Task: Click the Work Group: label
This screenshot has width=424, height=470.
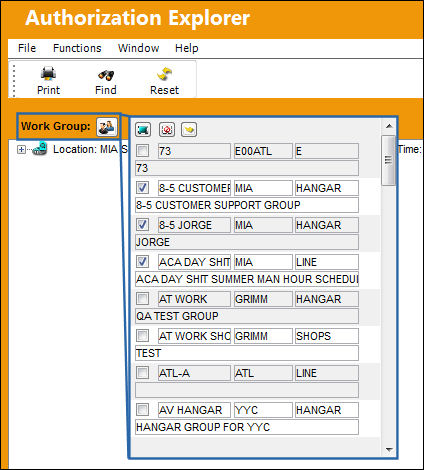Action: (x=56, y=126)
